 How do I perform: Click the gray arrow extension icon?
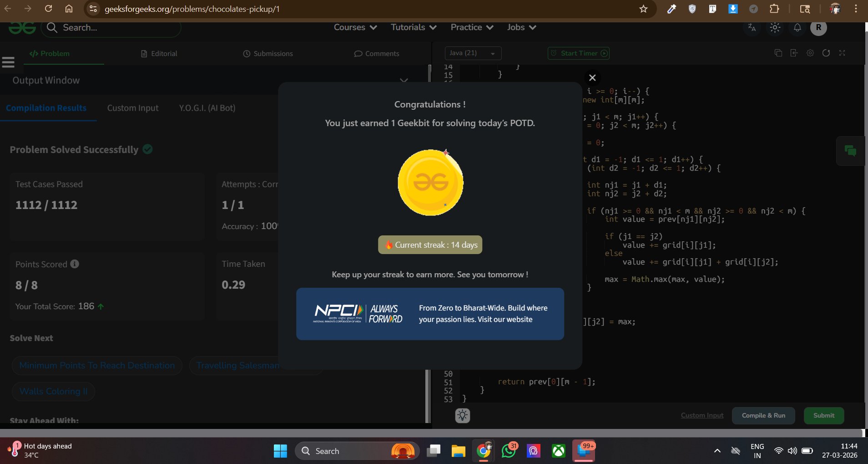pos(753,9)
